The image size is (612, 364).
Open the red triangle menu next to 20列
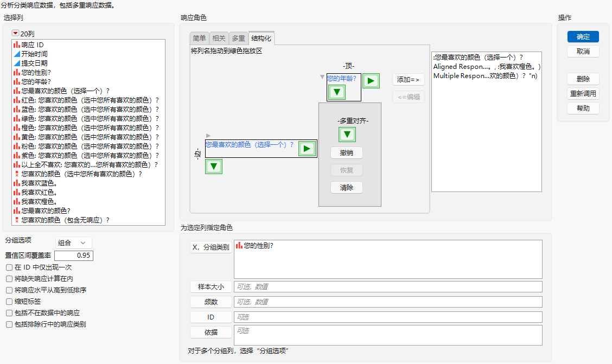(x=15, y=33)
